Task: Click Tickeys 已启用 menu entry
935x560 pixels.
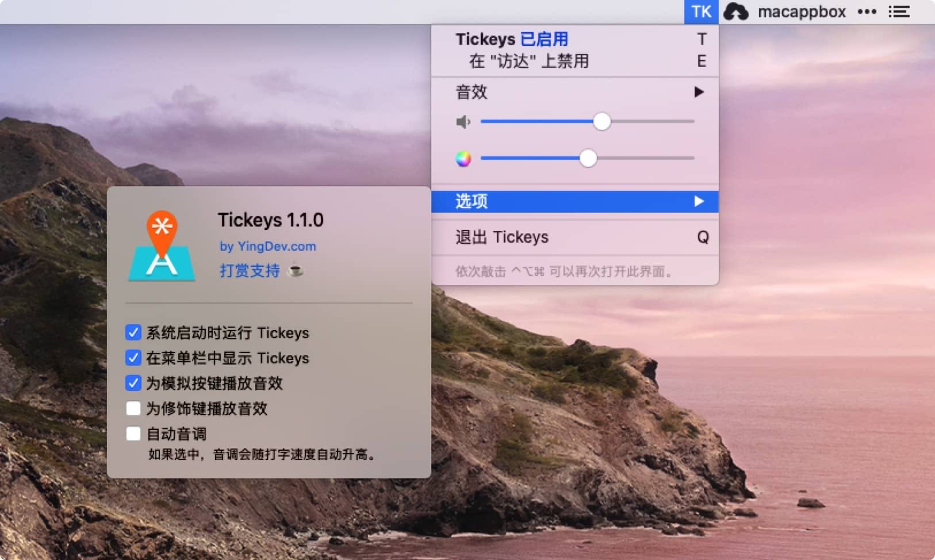Action: tap(575, 39)
